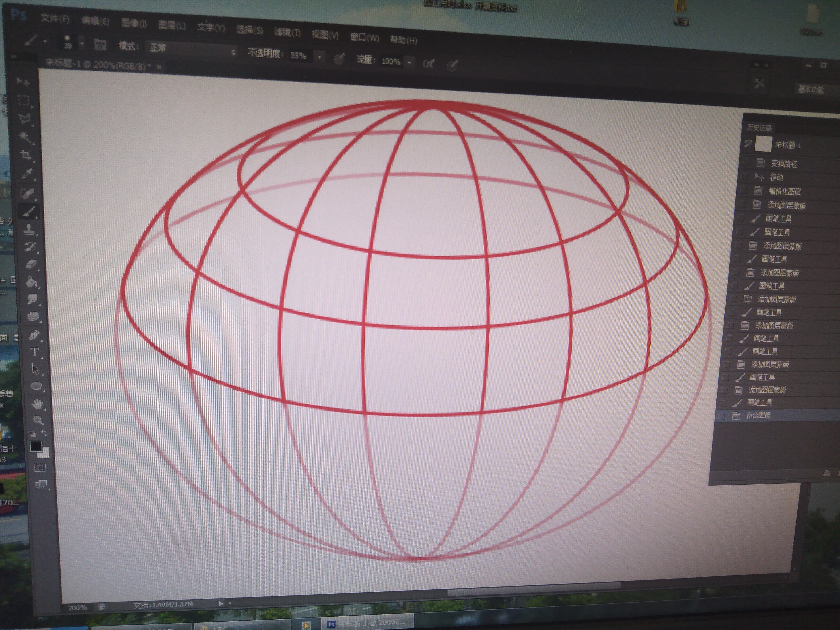This screenshot has width=840, height=630.
Task: Open the 编辑(E) menu
Action: (95, 21)
